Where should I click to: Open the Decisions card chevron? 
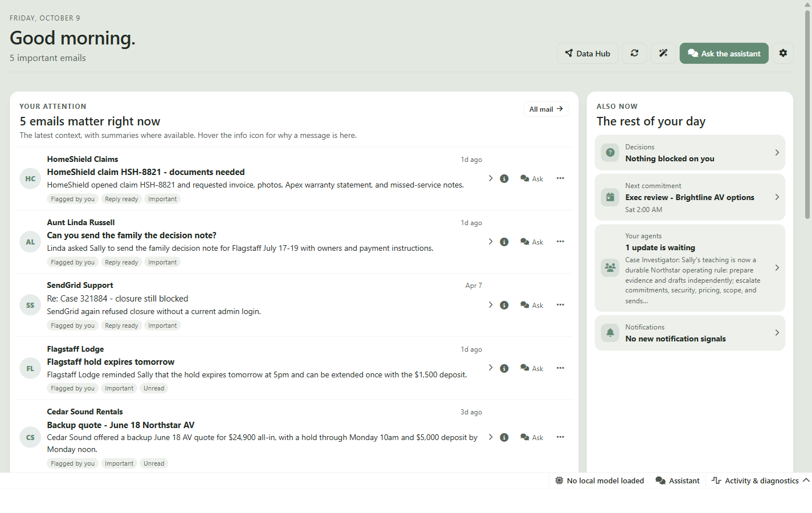pos(777,152)
